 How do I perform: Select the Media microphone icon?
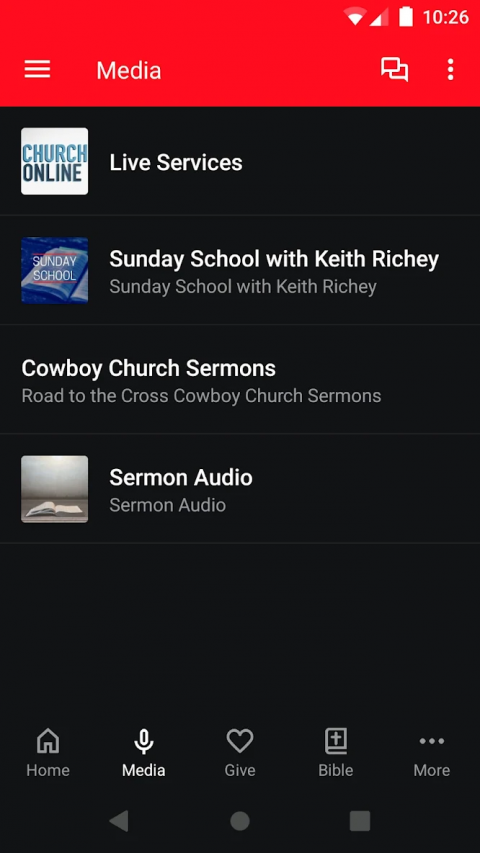tap(144, 741)
